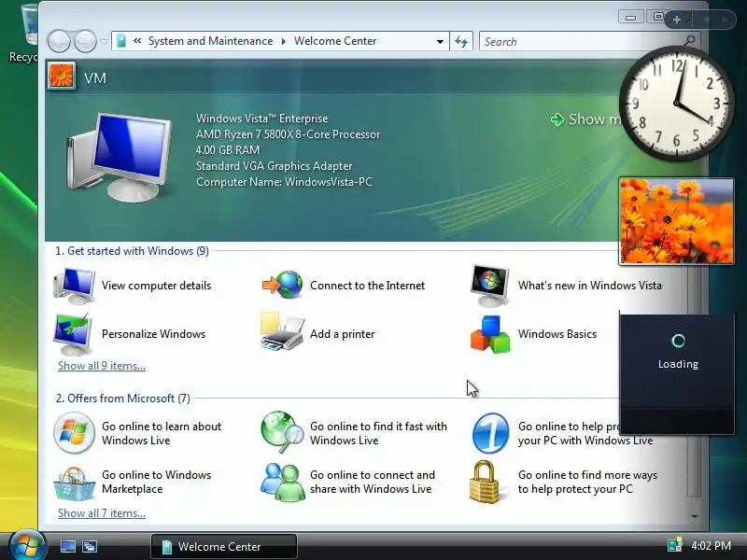Click Offers from Microsoft section header
Image resolution: width=747 pixels, height=560 pixels.
123,399
